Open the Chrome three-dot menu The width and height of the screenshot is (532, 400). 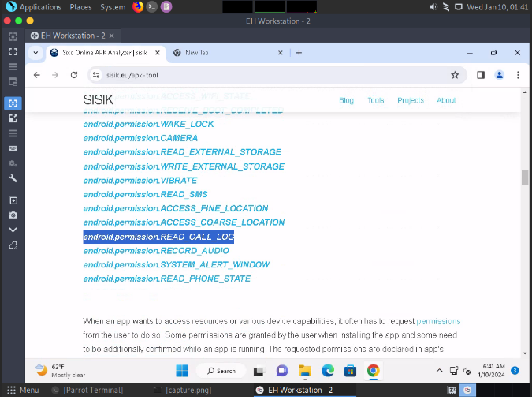coord(517,75)
